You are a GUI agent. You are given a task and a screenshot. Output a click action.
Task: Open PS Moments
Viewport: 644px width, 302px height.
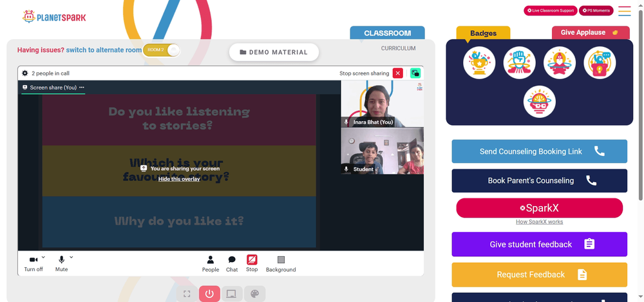[x=596, y=11]
